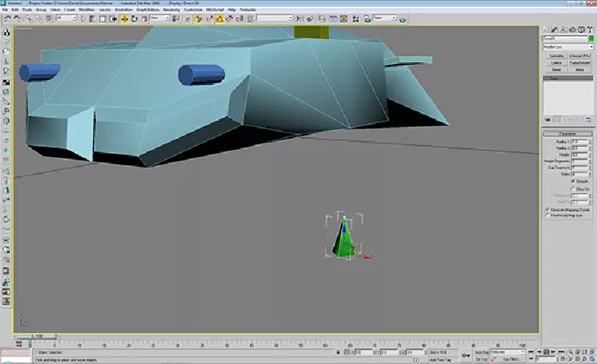Viewport: 597px width, 364px height.
Task: Enable the Slice On checkbox
Action: coord(573,189)
